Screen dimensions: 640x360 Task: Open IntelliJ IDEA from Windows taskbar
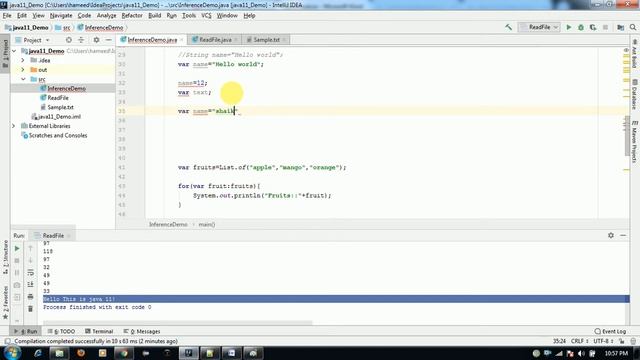(189, 353)
